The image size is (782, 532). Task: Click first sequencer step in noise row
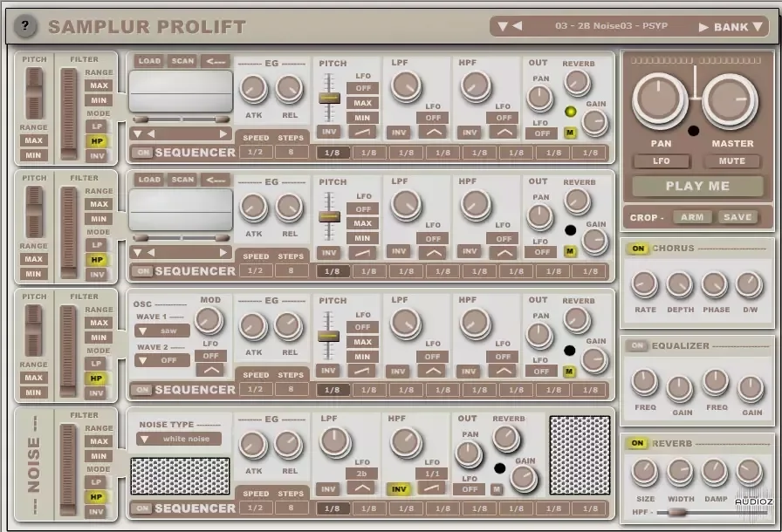point(333,508)
